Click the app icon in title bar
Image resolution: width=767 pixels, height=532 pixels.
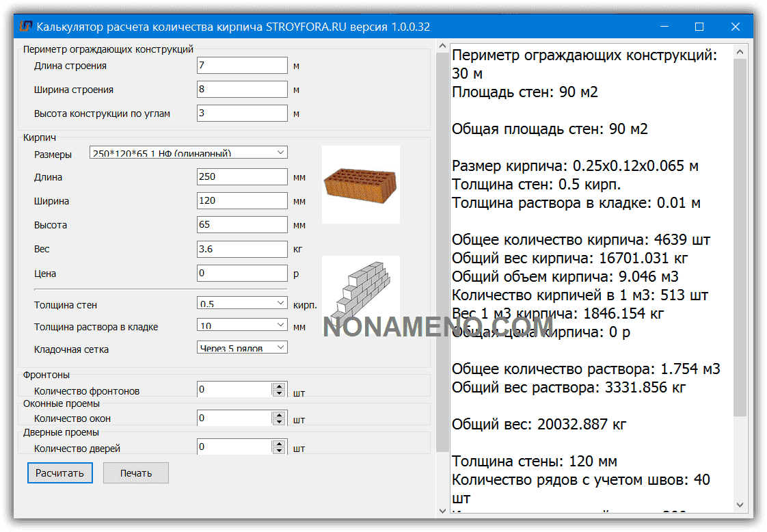click(x=26, y=27)
